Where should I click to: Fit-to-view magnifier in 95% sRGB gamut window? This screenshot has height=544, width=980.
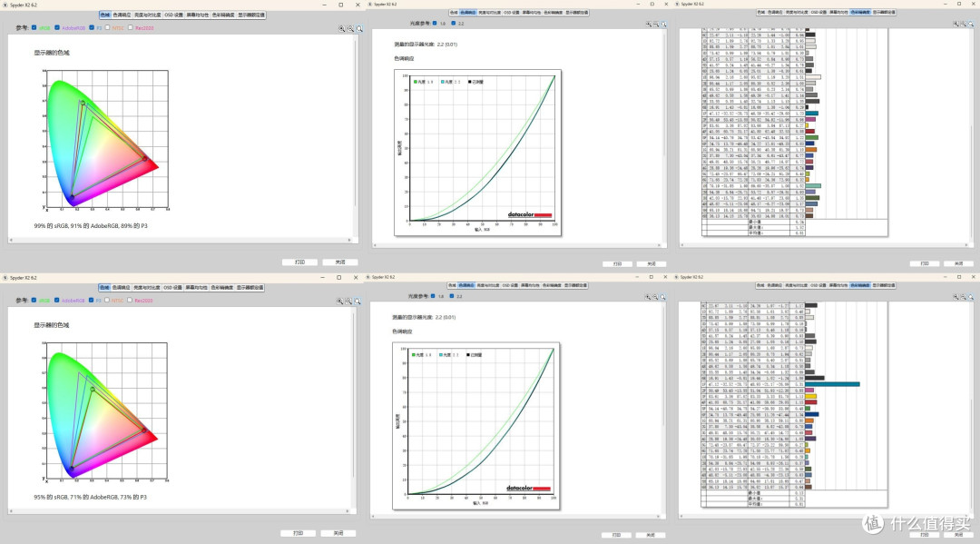[x=358, y=301]
